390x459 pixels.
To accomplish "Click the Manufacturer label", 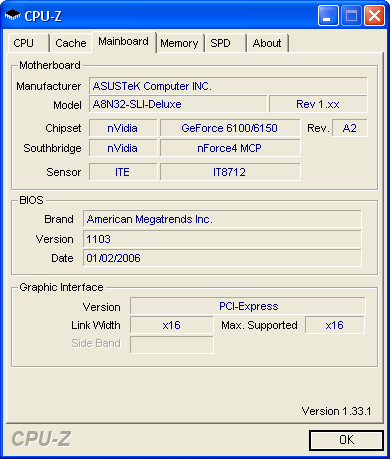I will tap(49, 86).
